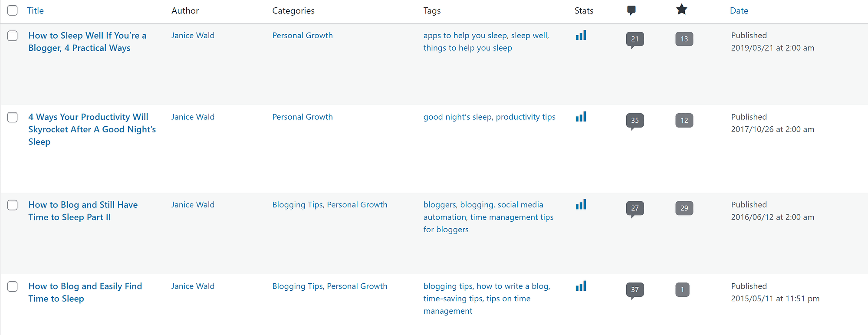
Task: Open the 37 comments bubble
Action: pyautogui.click(x=635, y=290)
